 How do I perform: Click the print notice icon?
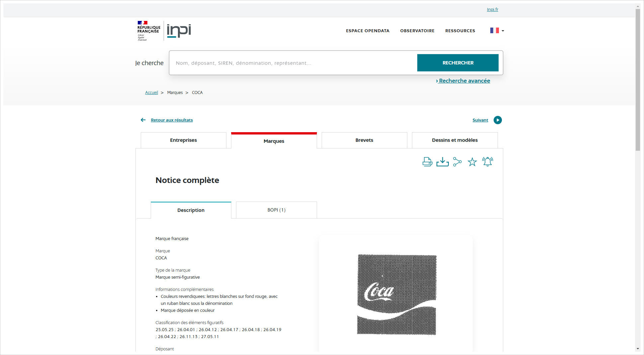pos(427,162)
